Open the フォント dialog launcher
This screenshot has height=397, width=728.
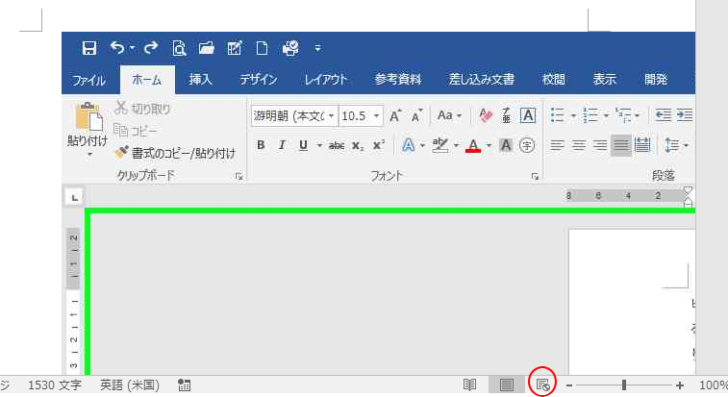[535, 176]
